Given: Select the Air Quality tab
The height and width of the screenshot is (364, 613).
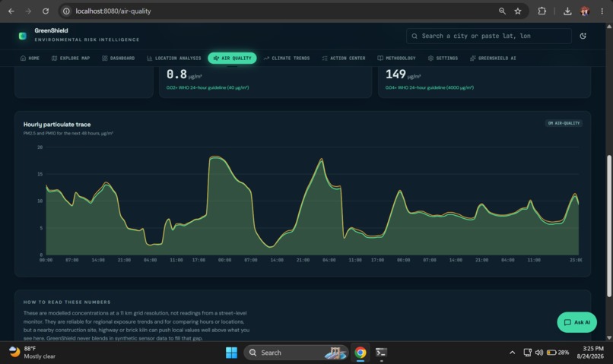Looking at the screenshot, I should click(232, 59).
